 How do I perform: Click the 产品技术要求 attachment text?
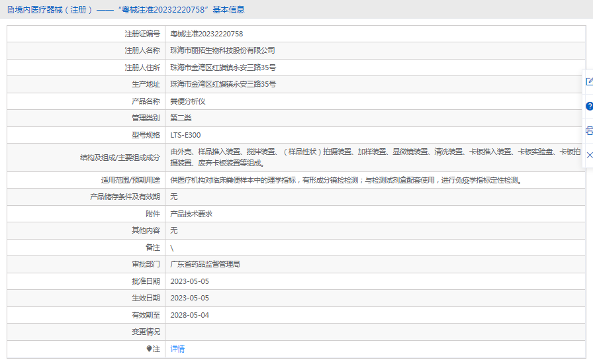coord(191,214)
